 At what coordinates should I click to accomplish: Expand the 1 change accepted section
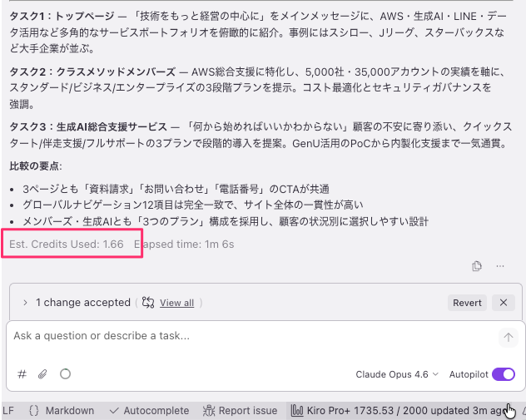(x=25, y=303)
